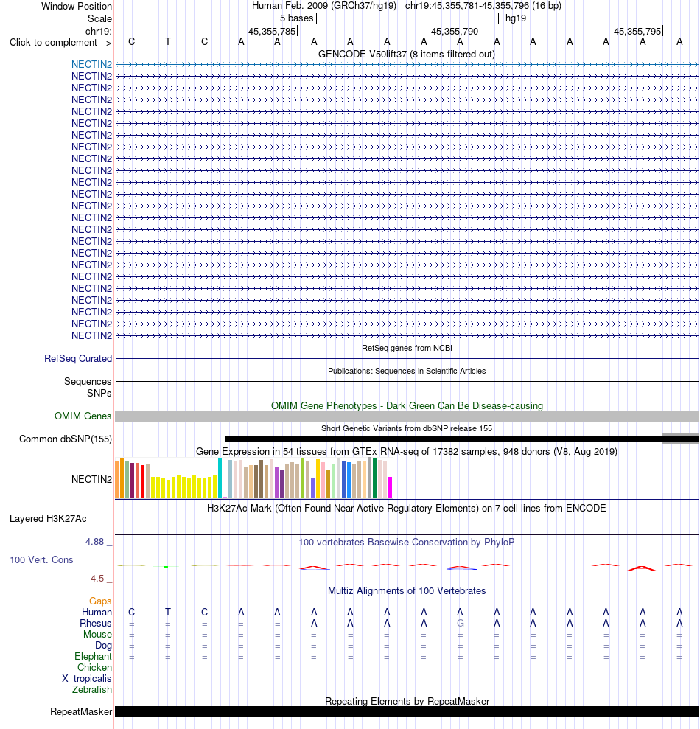
Task: Click the 4.88 conservation maximum value
Action: pos(94,542)
